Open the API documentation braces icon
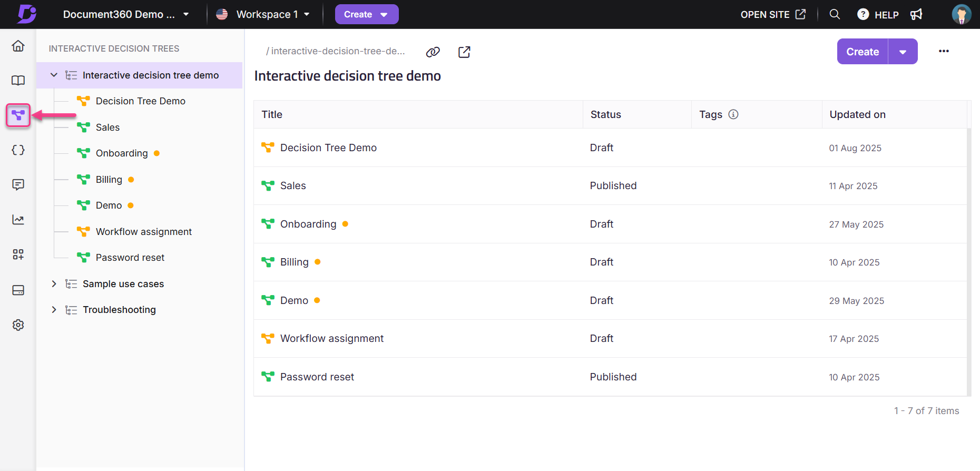Viewport: 980px width, 471px height. pyautogui.click(x=18, y=150)
